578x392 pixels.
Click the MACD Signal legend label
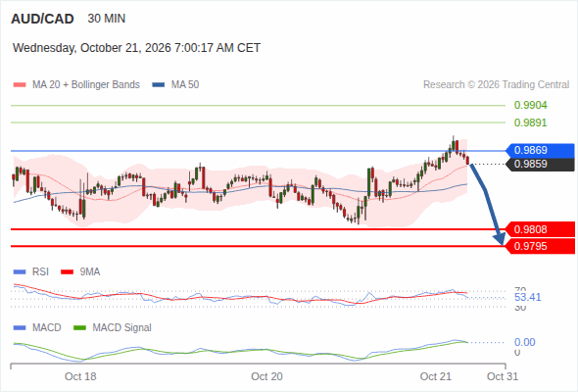coord(122,328)
